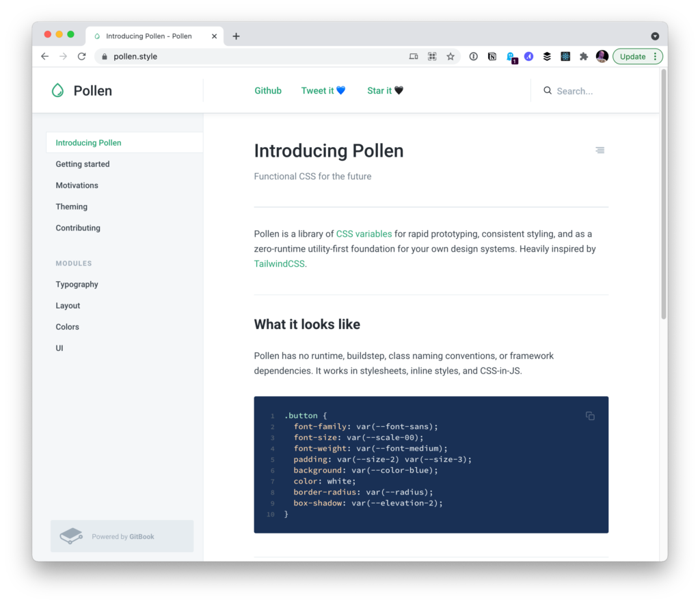Click the 'What it looks like' heading
This screenshot has height=604, width=700.
click(307, 324)
